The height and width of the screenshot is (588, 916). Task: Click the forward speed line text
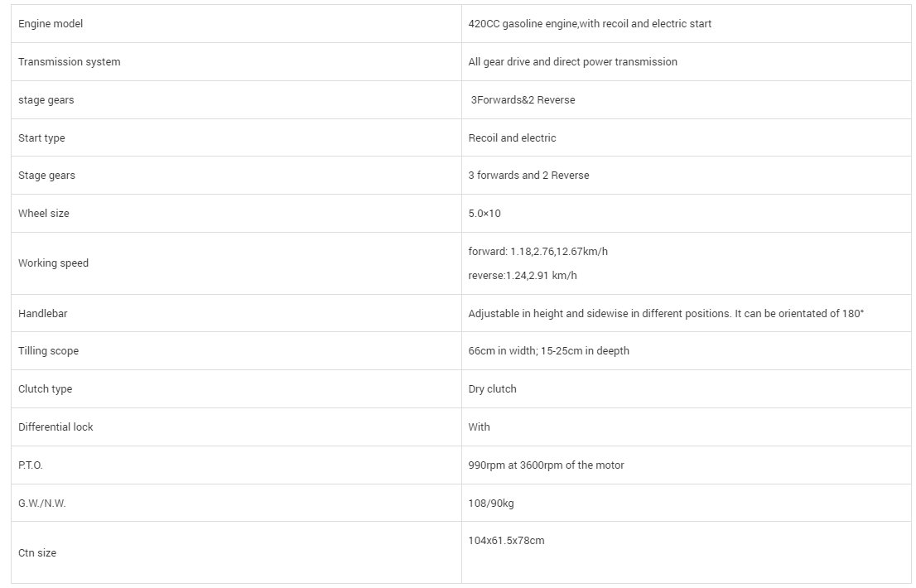click(543, 252)
